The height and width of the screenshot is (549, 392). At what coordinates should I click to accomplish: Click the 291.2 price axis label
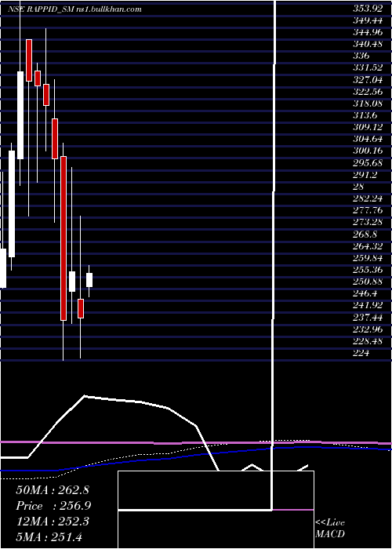coord(365,175)
